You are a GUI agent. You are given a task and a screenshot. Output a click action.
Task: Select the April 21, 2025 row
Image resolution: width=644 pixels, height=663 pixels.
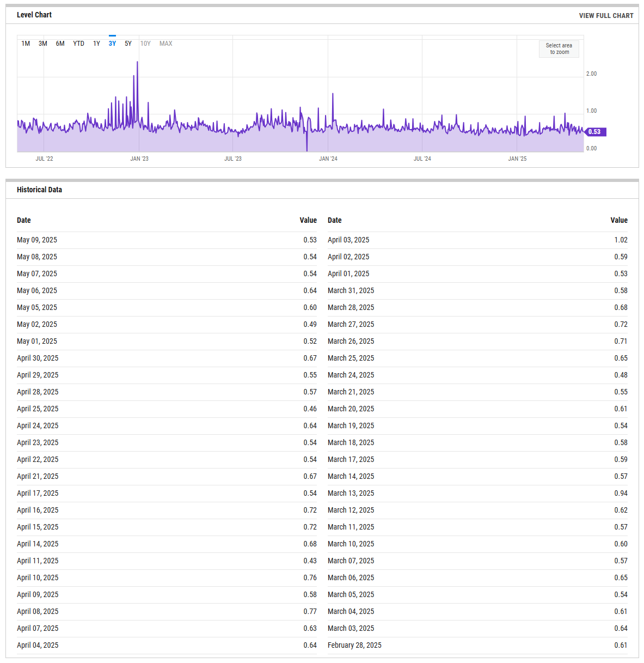point(167,477)
